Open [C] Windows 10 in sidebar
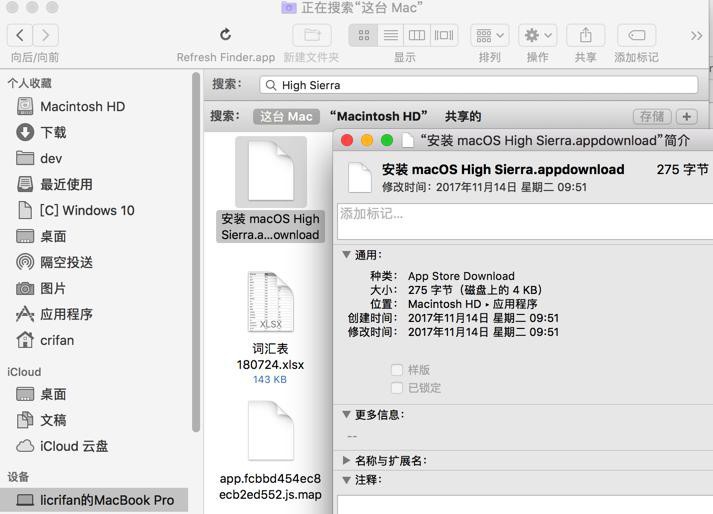 tap(75, 210)
